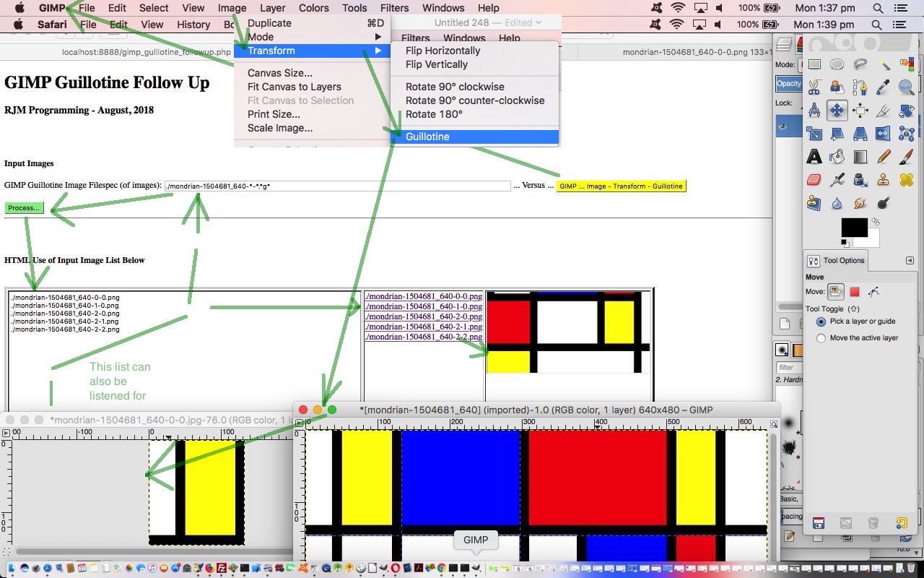Image resolution: width=924 pixels, height=578 pixels.
Task: Select the Select by Color tool
Action: 907,64
